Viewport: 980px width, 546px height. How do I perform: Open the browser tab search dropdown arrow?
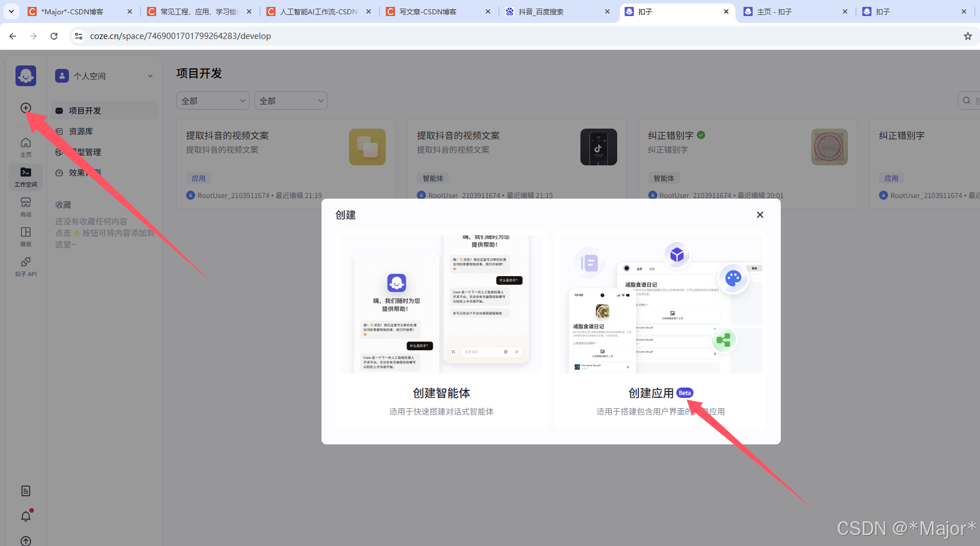tap(11, 11)
